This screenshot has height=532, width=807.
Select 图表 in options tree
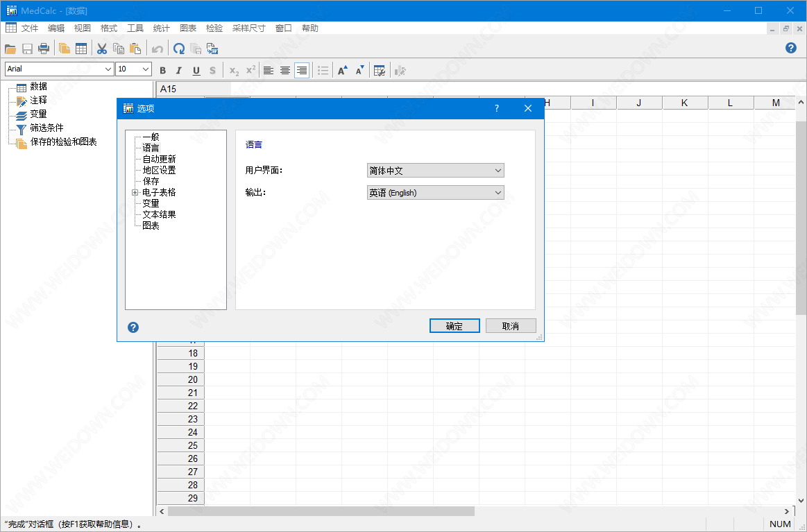click(x=151, y=225)
